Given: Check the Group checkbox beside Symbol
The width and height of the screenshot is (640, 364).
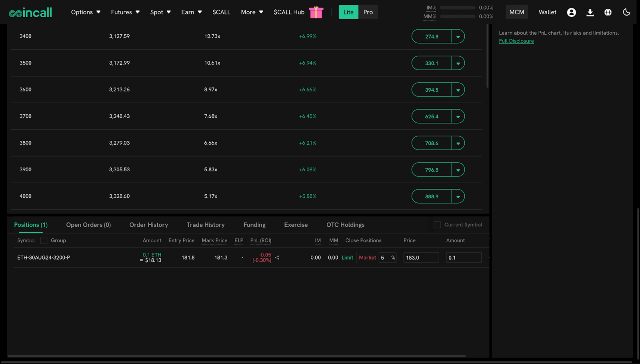Looking at the screenshot, I should pos(44,240).
